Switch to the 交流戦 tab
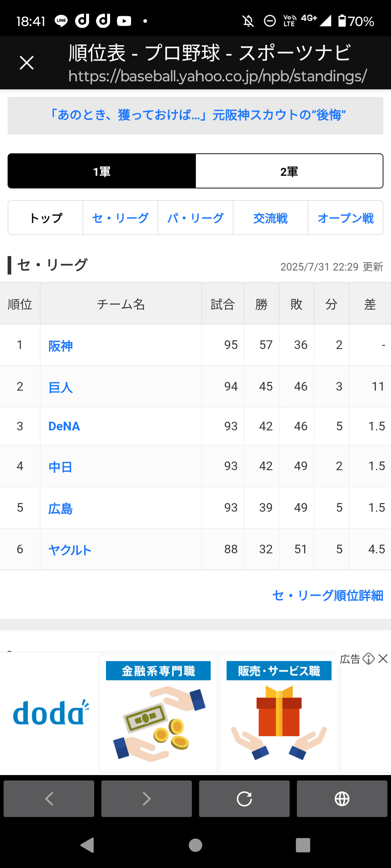The width and height of the screenshot is (391, 868). pyautogui.click(x=270, y=218)
